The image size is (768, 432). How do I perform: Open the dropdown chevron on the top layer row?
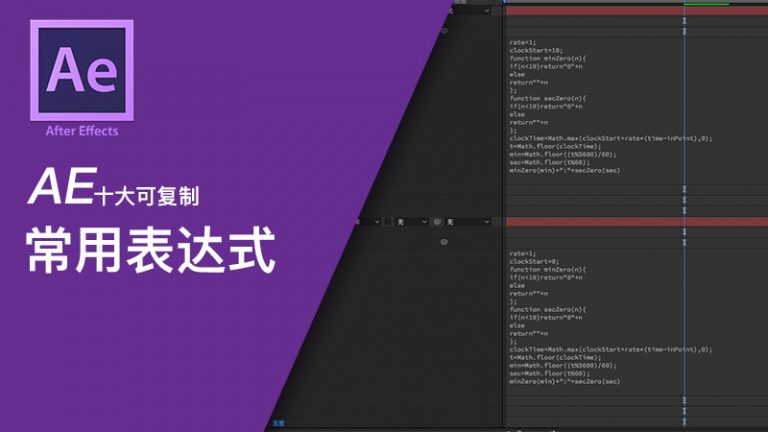pos(486,11)
